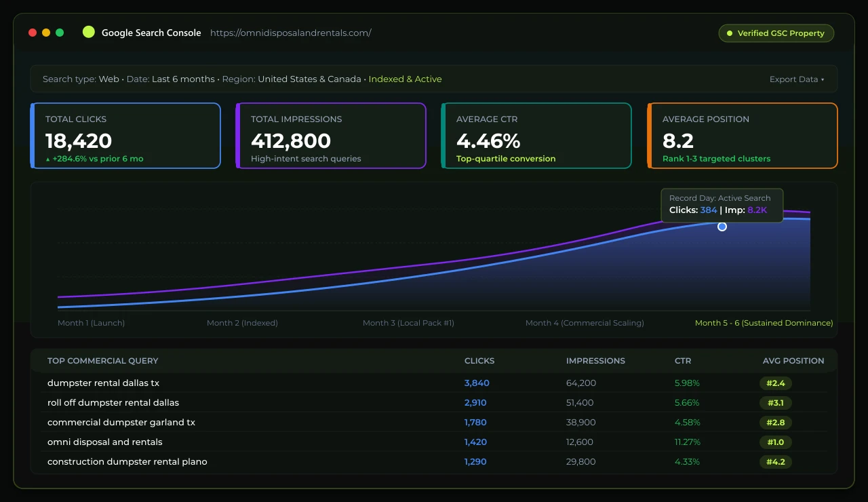Click the 3,840 clicks value
This screenshot has height=502, width=868.
tap(477, 383)
